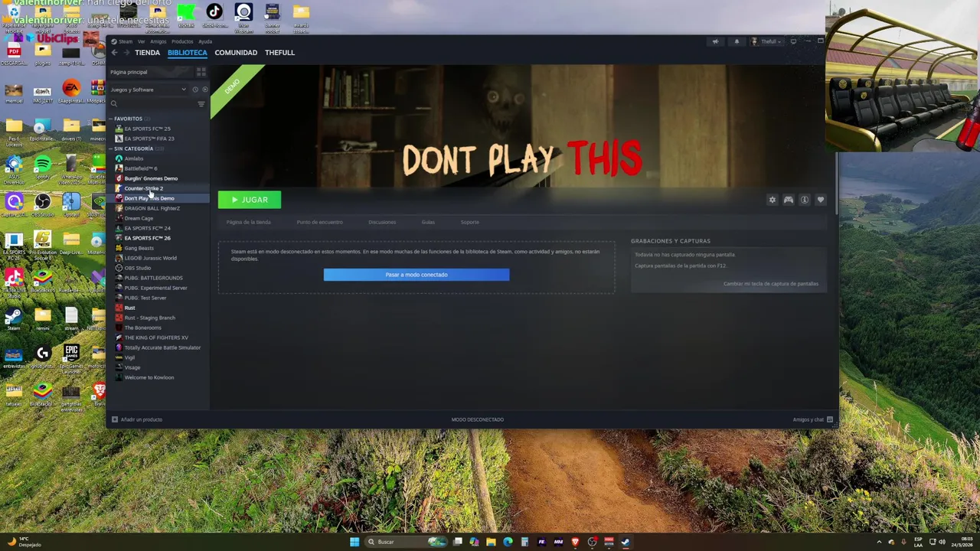Go back with Steam's back arrow
980x551 pixels.
click(114, 53)
